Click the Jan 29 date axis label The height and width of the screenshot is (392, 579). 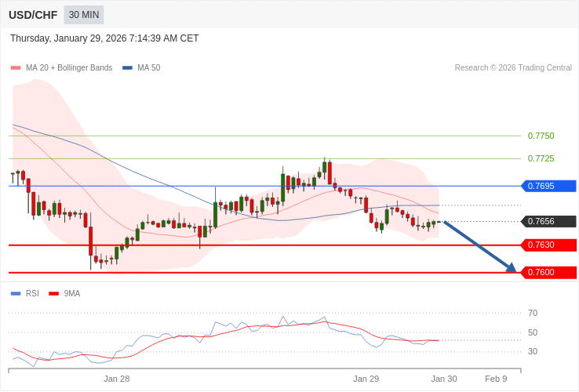coord(366,379)
